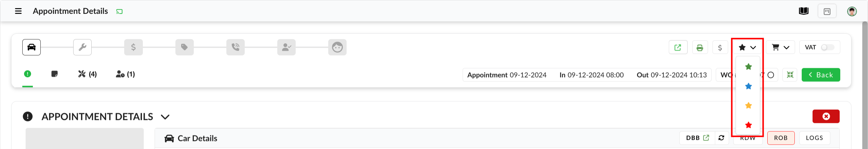Expand the shopping cart dropdown
The image size is (868, 149).
[780, 48]
